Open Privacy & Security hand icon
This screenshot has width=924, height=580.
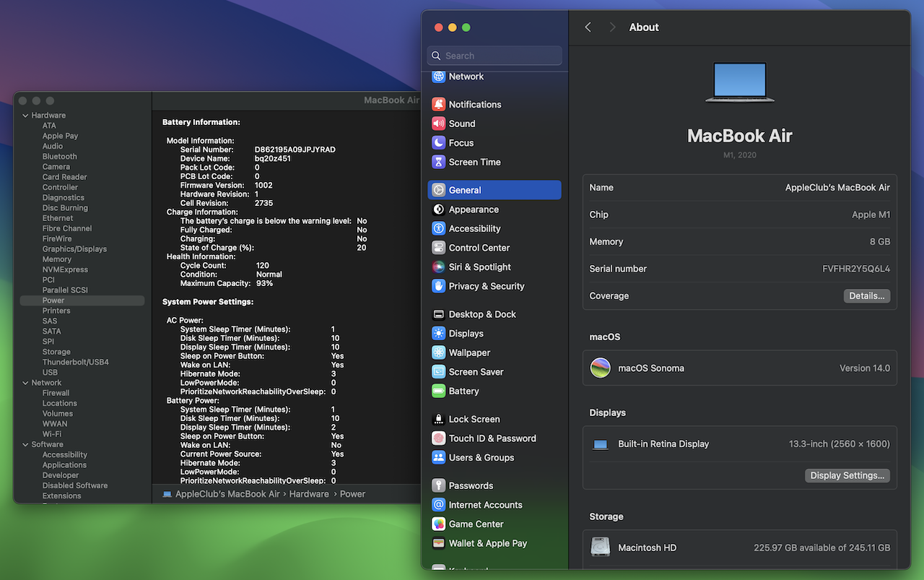438,286
